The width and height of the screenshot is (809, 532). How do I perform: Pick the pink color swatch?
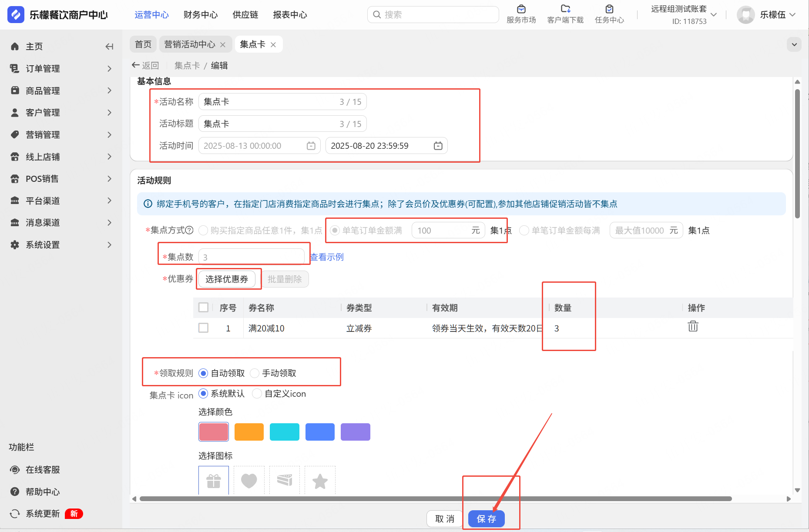pos(214,432)
